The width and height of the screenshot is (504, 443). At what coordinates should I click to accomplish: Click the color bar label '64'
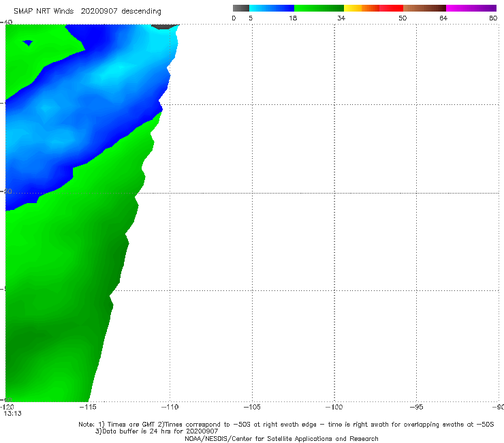point(443,18)
